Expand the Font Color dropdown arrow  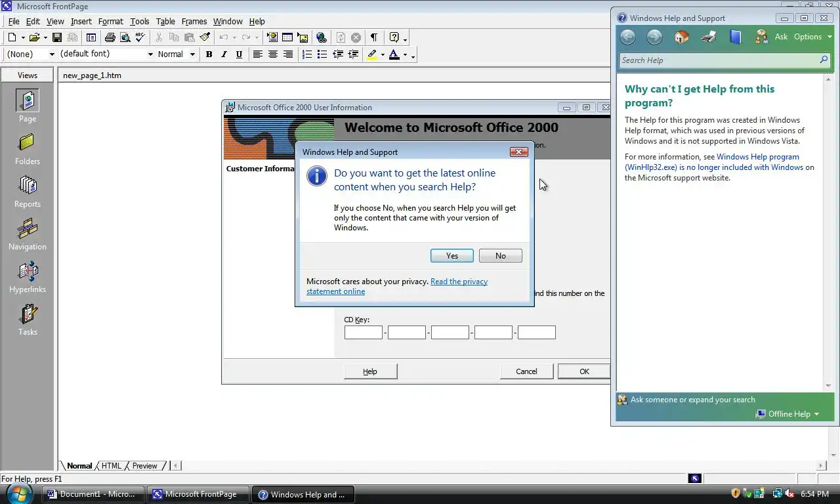click(405, 55)
